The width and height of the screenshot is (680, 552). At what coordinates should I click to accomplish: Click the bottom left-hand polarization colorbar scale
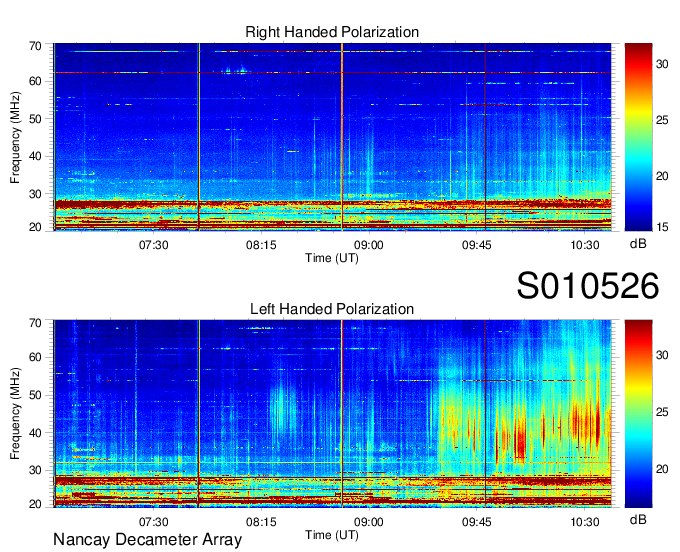click(638, 414)
